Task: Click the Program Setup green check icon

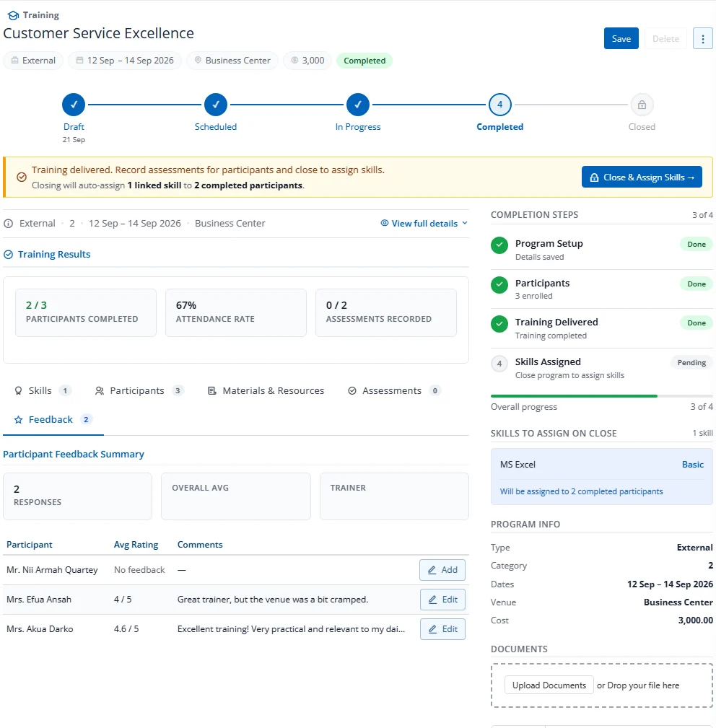Action: tap(499, 245)
